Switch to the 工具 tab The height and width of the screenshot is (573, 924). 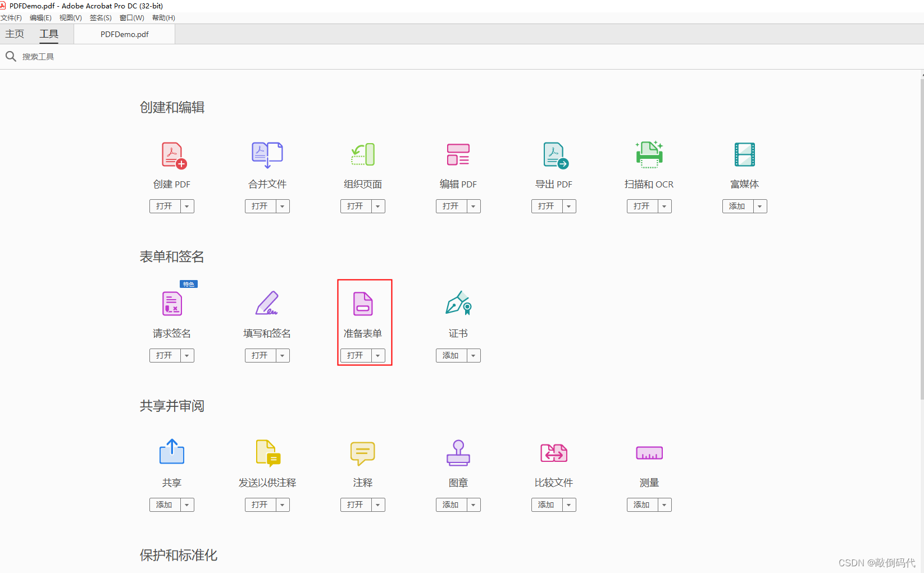(x=49, y=34)
